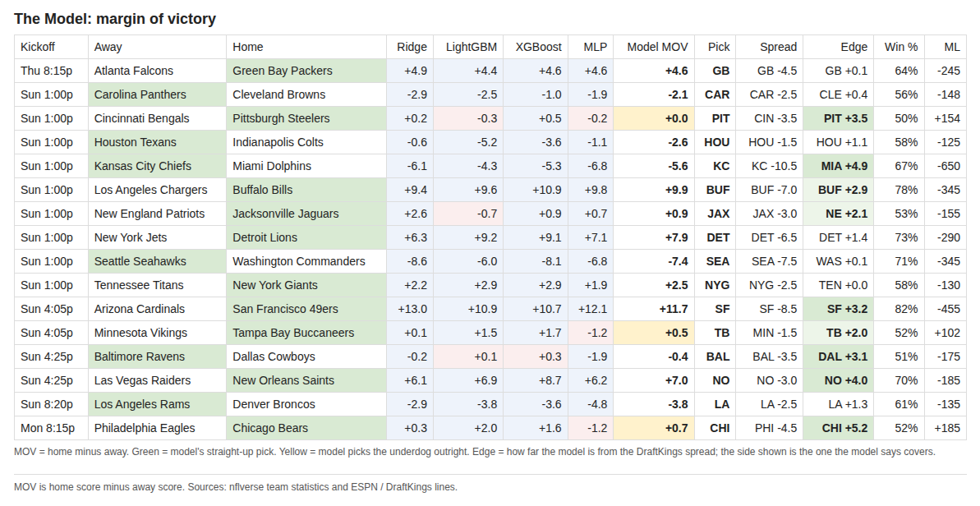Click the Edge column header
This screenshot has height=506, width=980.
tap(838, 47)
